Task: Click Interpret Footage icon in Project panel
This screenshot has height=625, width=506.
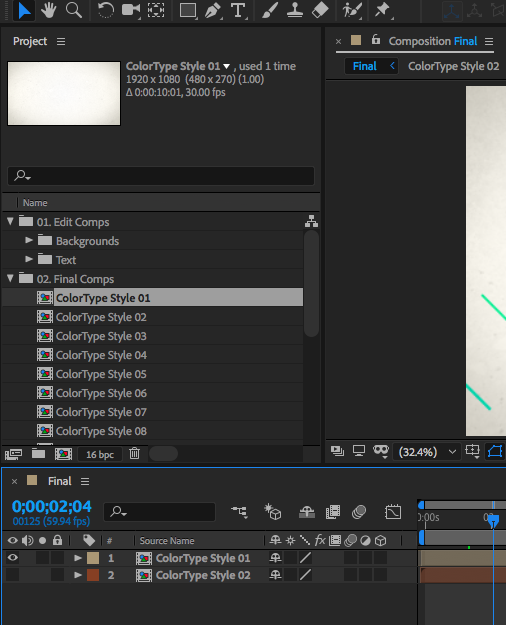Action: point(14,454)
